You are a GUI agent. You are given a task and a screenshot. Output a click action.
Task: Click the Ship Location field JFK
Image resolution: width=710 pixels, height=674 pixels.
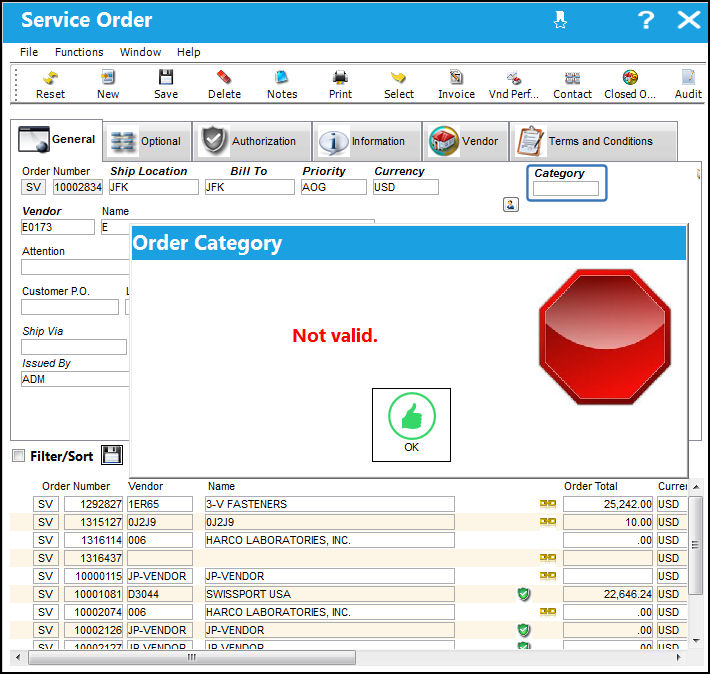coord(154,187)
